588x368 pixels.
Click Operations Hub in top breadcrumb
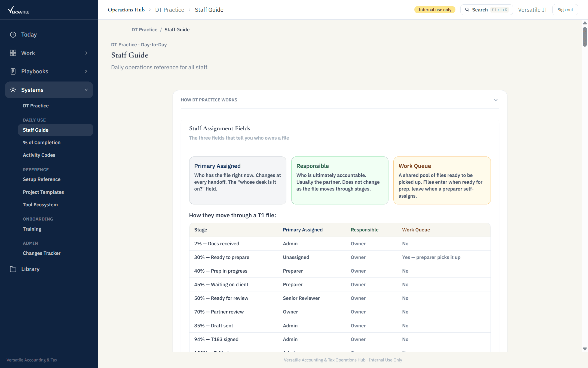click(x=126, y=10)
